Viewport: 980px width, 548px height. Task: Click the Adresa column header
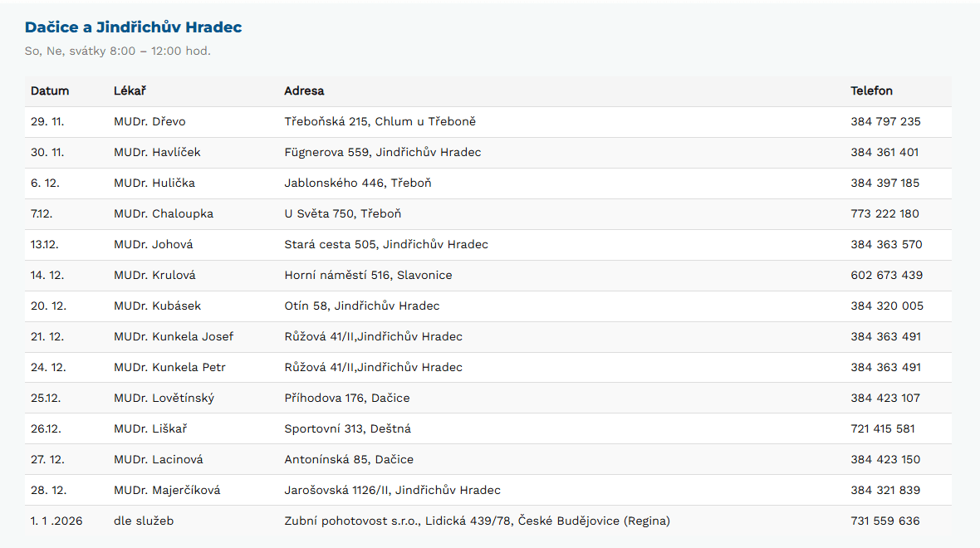point(304,91)
